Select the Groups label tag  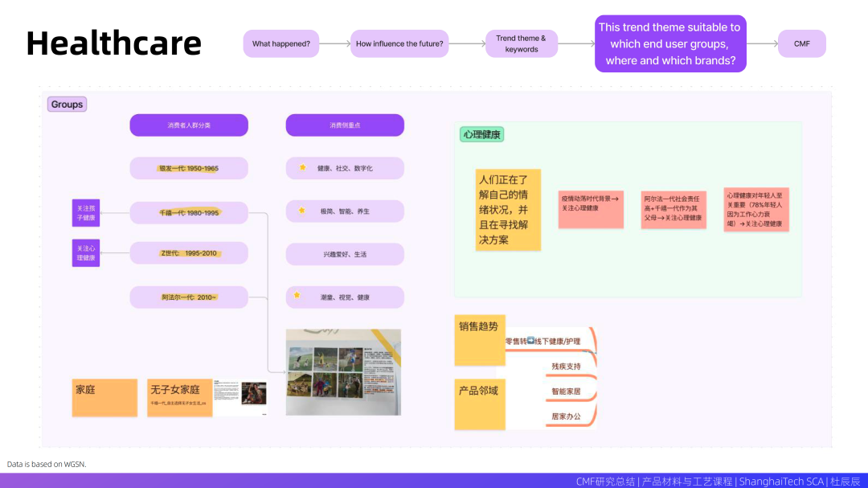(x=67, y=105)
